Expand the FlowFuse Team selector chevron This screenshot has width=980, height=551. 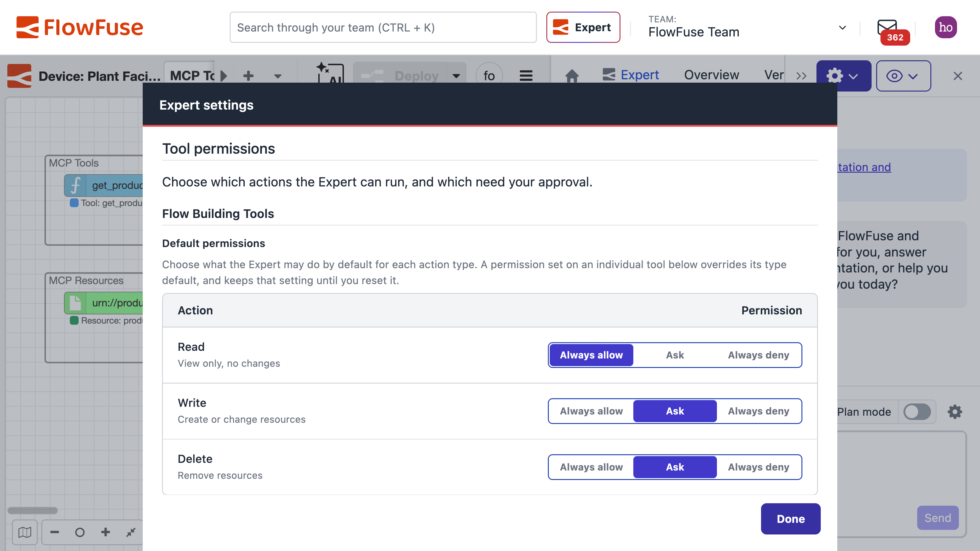[x=842, y=27]
